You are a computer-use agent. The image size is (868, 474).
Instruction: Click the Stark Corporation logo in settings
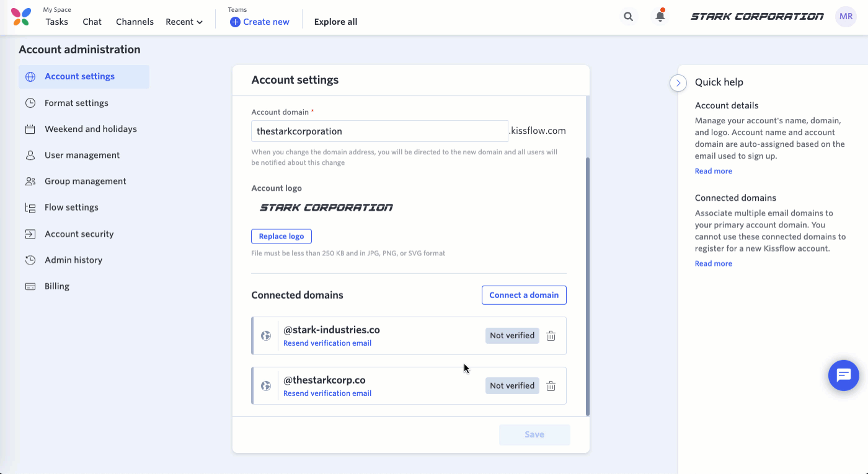pyautogui.click(x=326, y=208)
